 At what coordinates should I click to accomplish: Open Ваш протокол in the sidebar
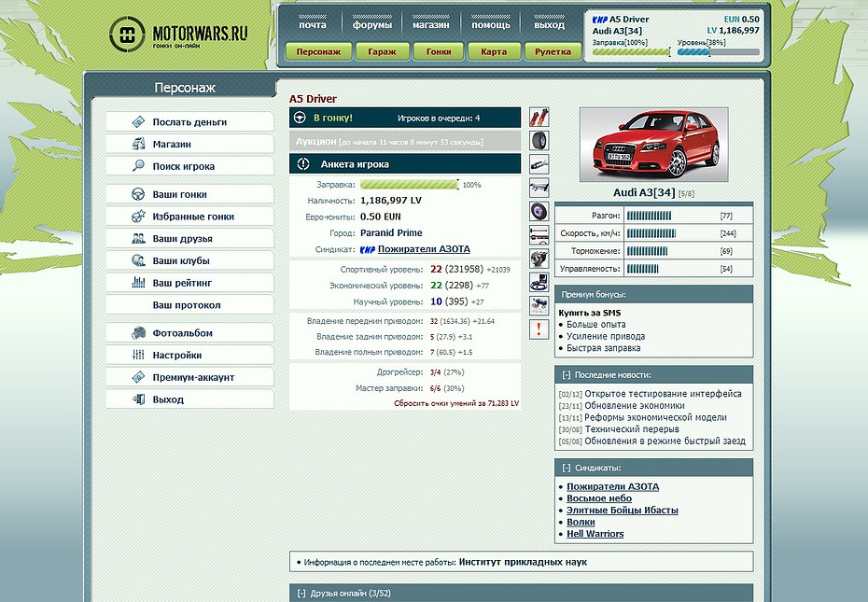189,305
